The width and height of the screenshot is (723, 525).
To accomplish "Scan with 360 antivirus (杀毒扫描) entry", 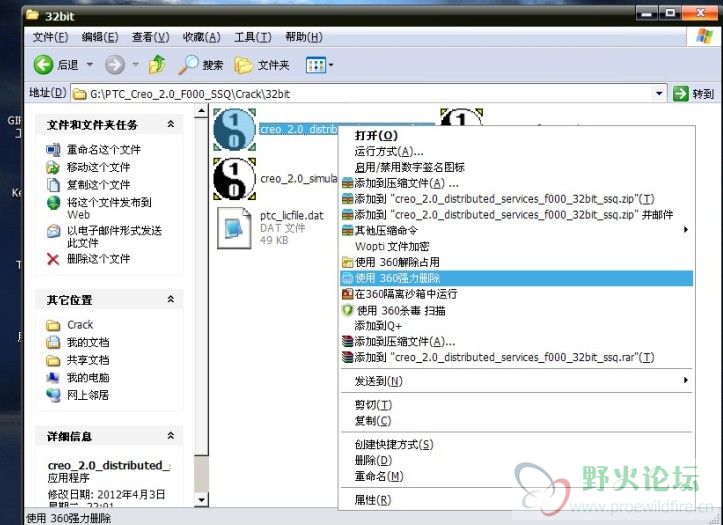I will point(516,310).
